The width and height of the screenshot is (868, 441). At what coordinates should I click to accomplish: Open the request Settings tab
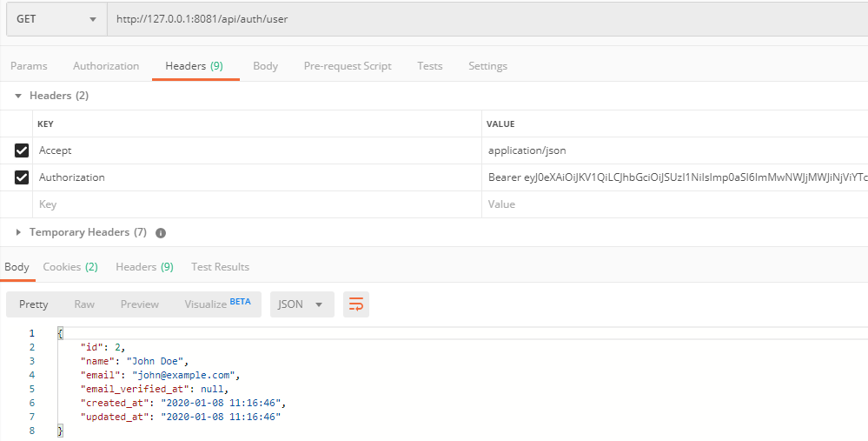tap(487, 66)
